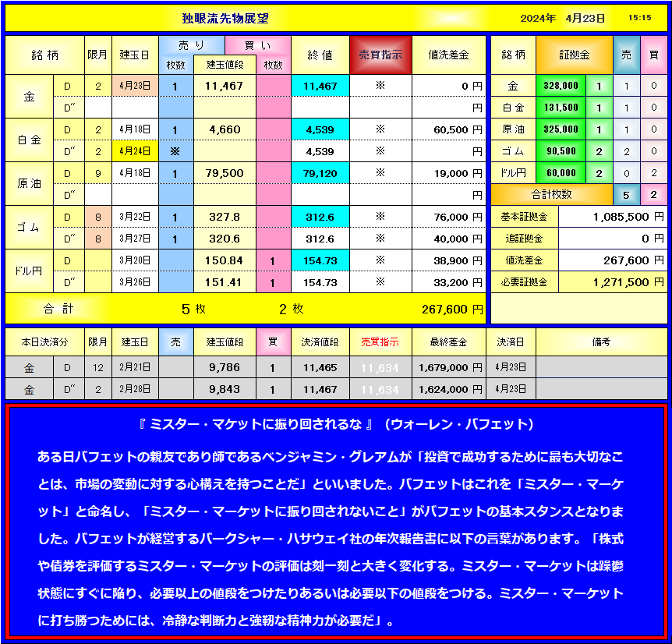The width and height of the screenshot is (672, 644).
Task: Click the date 3月22日 in rubber row
Action: click(135, 217)
